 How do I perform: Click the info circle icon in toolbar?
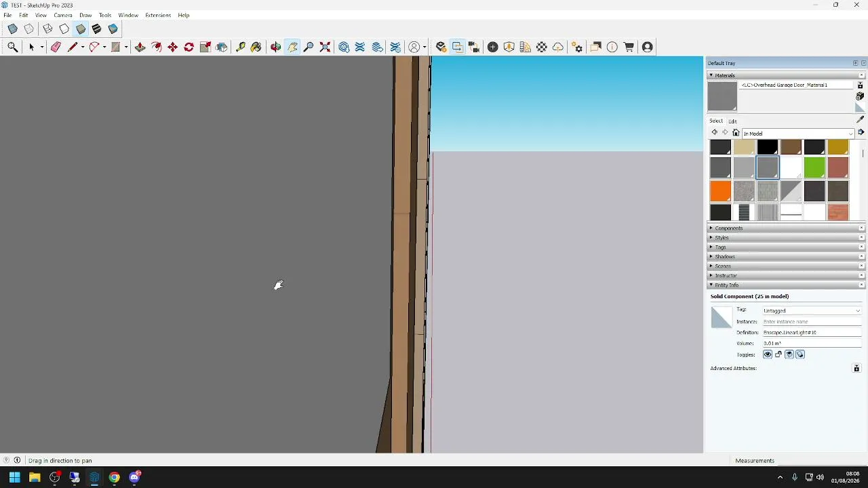[x=612, y=47]
